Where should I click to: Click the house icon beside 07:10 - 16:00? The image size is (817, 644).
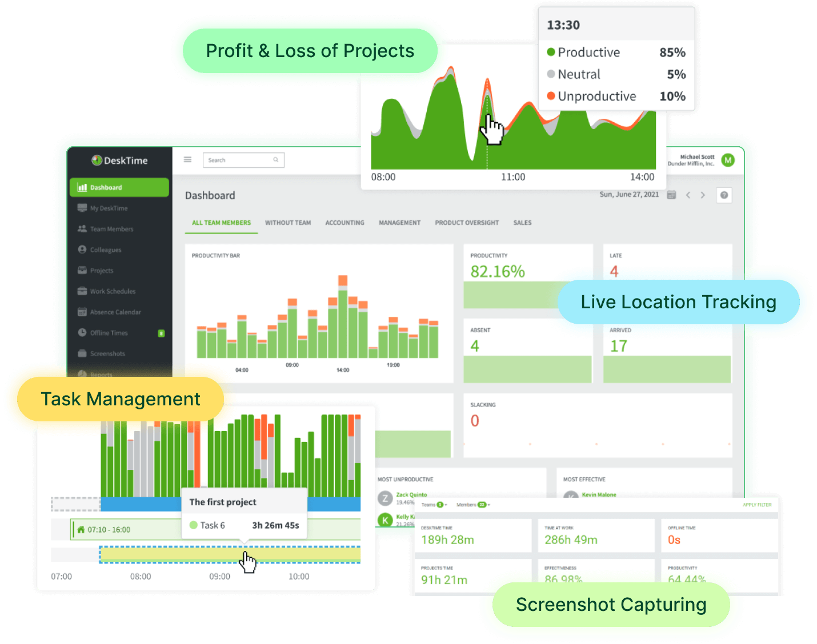pyautogui.click(x=81, y=529)
